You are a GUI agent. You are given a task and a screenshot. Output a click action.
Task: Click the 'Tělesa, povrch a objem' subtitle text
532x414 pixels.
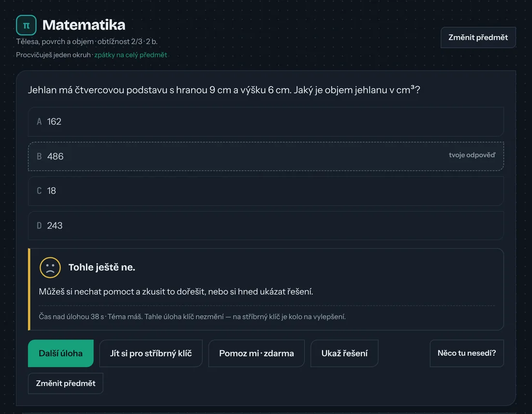(55, 42)
